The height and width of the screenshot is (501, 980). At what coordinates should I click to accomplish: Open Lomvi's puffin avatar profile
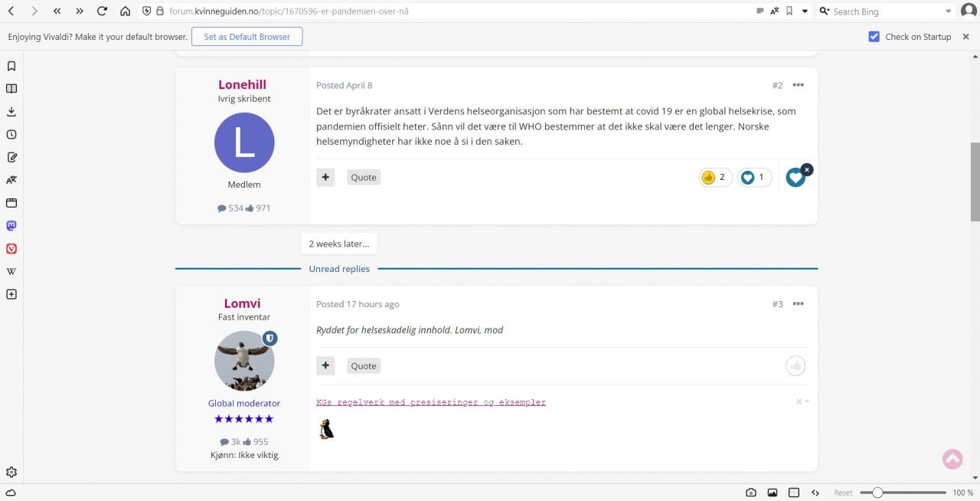tap(244, 361)
